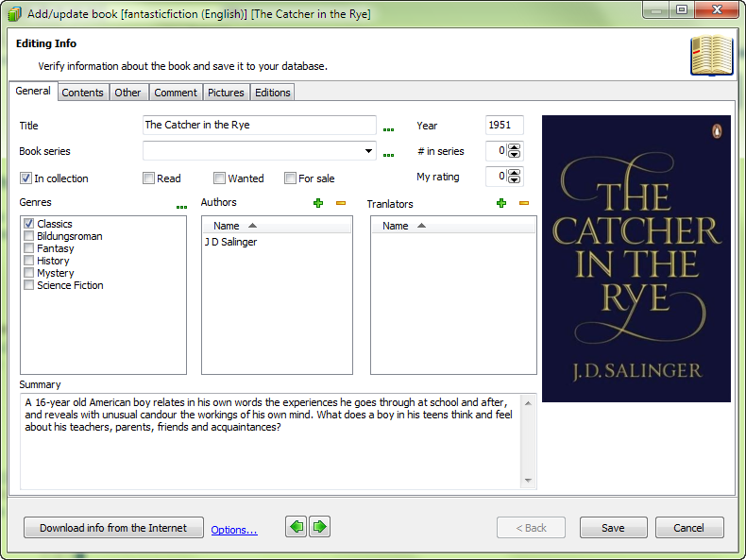Image resolution: width=746 pixels, height=560 pixels.
Task: Close the Add/update book window
Action: click(x=717, y=9)
